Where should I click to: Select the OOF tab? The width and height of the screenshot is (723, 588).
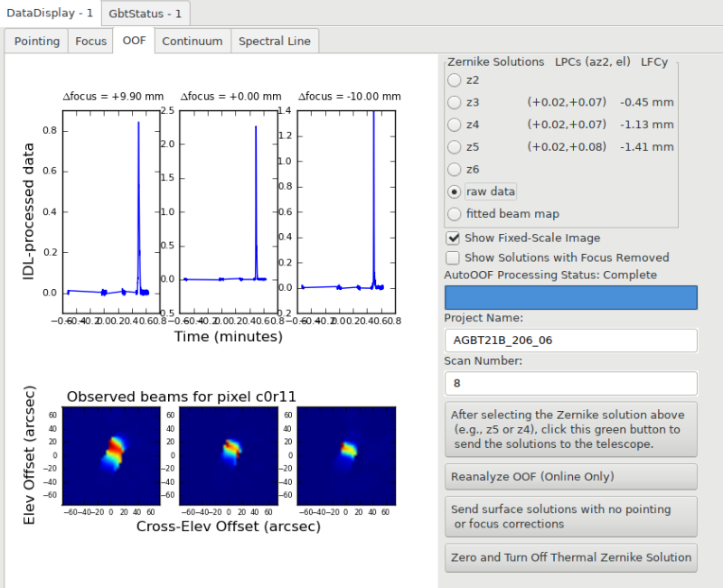[x=134, y=41]
